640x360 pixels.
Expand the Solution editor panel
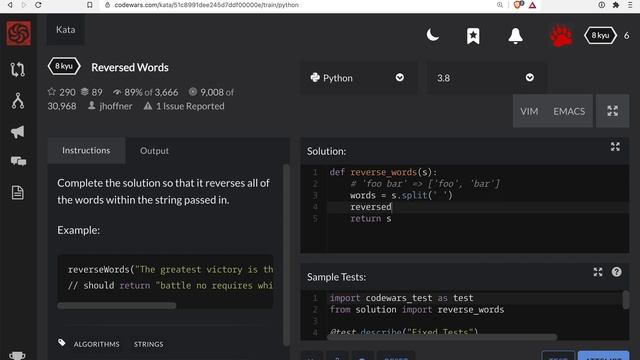coord(615,147)
